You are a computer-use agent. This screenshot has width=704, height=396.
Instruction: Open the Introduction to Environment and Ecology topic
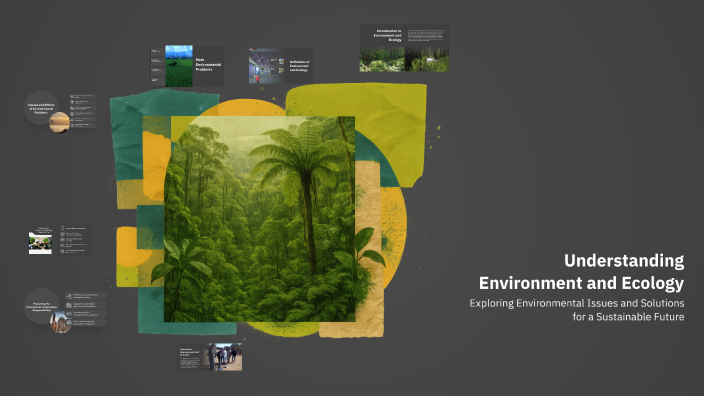(404, 48)
